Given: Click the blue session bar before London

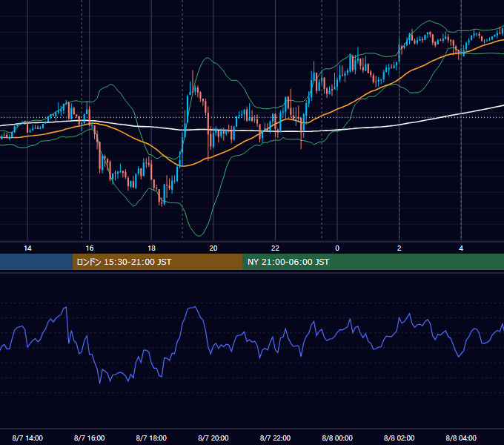Looking at the screenshot, I should (36, 262).
